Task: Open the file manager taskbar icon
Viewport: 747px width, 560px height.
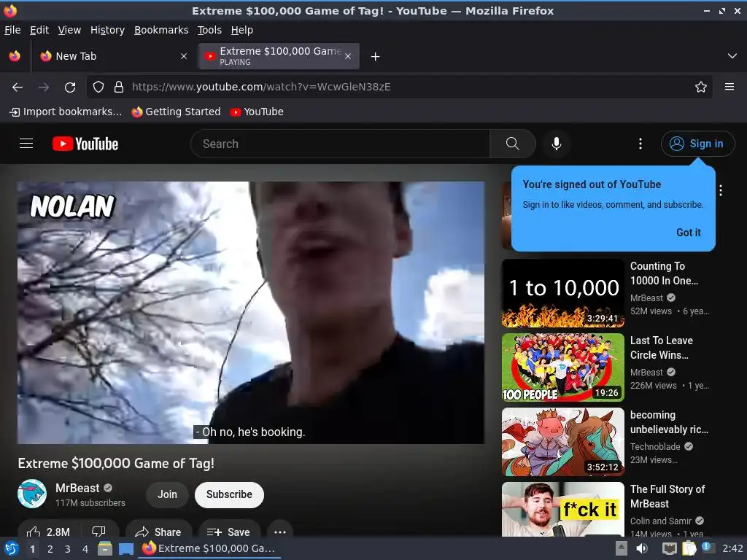Action: click(x=105, y=548)
